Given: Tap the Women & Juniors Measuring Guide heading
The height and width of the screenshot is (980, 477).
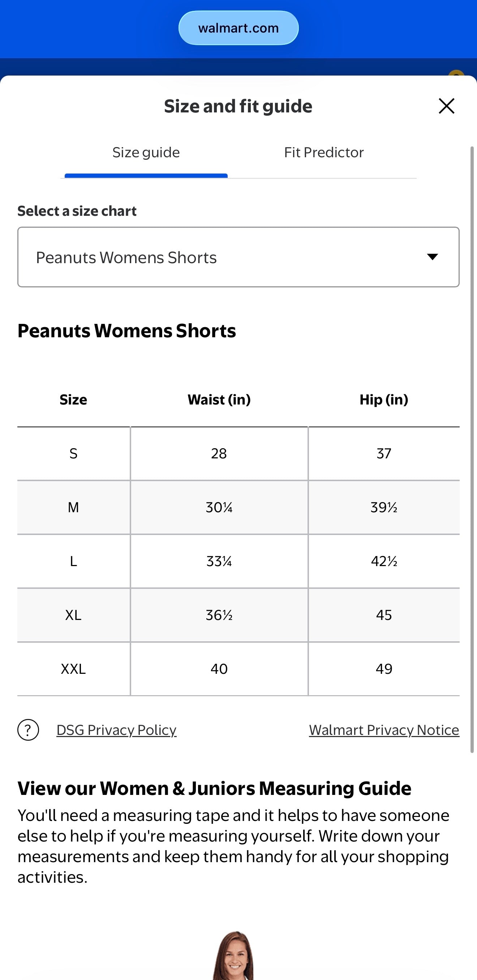Looking at the screenshot, I should (x=215, y=788).
